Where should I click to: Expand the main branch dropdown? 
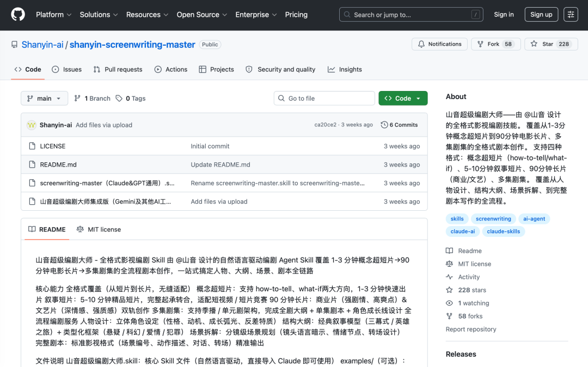45,99
